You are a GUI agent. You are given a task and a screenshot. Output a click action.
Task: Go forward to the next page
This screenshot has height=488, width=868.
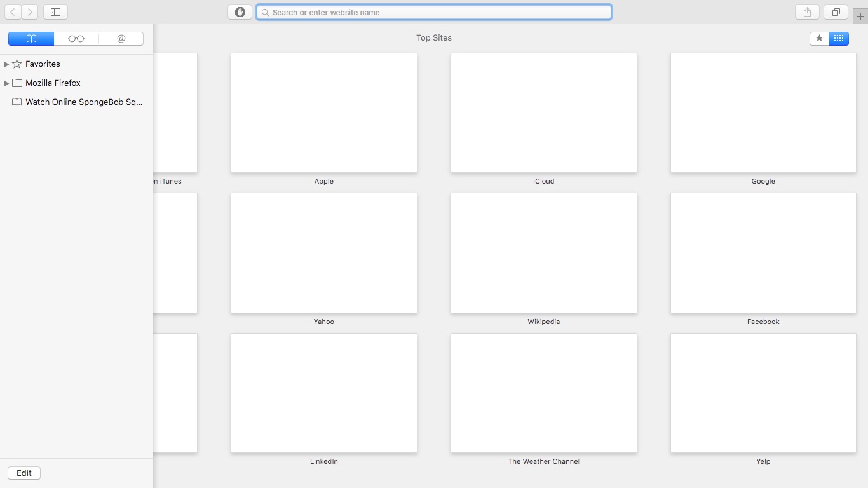pyautogui.click(x=30, y=12)
